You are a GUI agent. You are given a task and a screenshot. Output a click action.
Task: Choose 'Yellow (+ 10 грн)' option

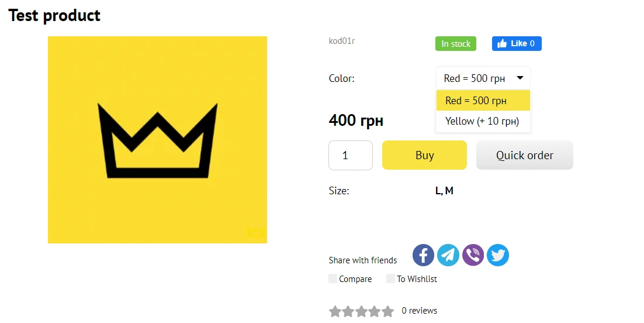[x=483, y=121]
